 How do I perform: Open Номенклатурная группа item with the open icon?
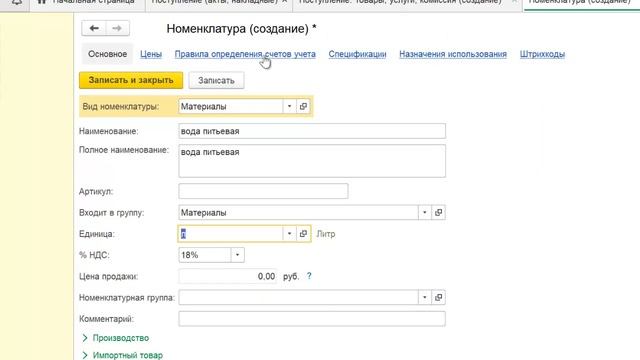pos(438,298)
